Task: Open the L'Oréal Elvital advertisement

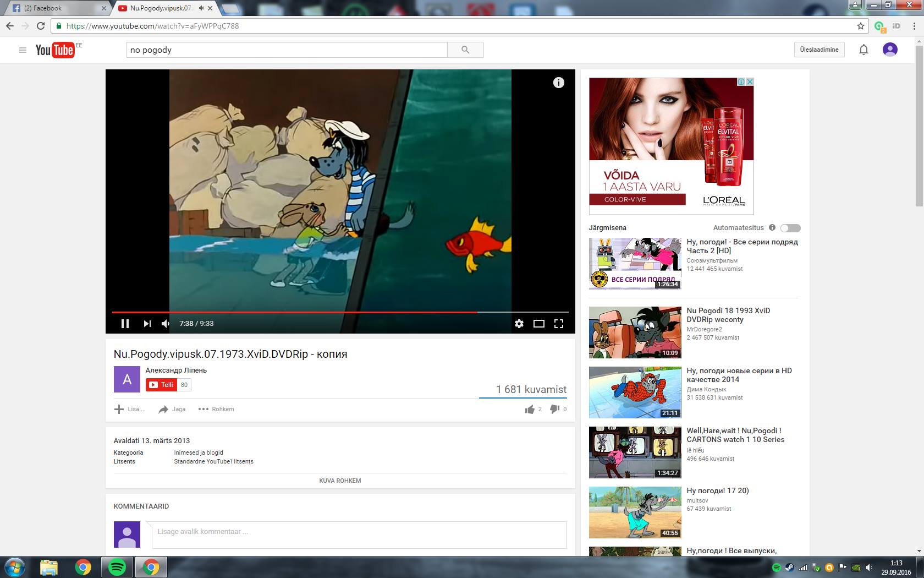Action: click(x=671, y=146)
